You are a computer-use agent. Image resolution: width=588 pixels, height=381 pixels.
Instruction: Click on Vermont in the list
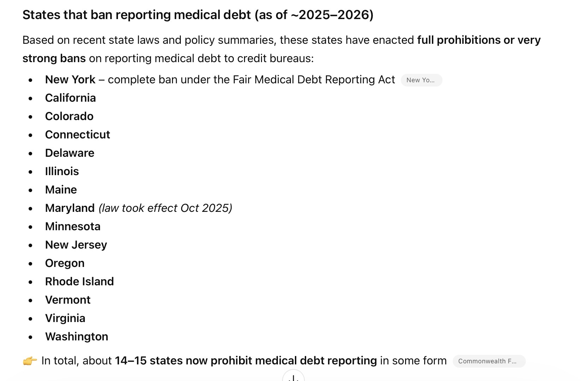pyautogui.click(x=68, y=300)
